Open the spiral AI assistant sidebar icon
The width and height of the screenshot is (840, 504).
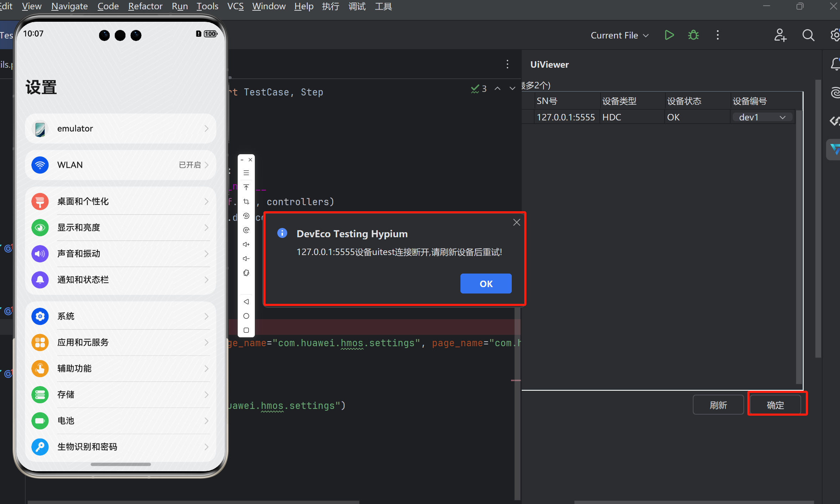click(835, 93)
